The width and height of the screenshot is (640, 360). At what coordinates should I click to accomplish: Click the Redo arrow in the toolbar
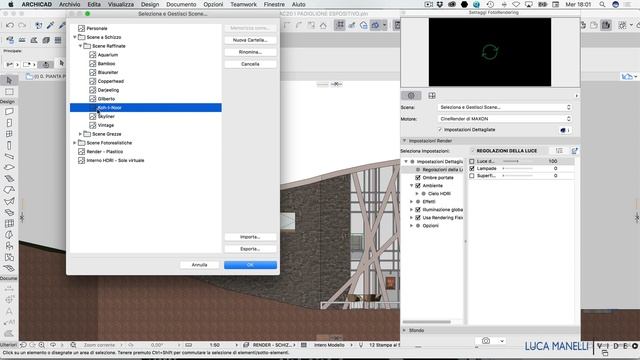pyautogui.click(x=22, y=25)
